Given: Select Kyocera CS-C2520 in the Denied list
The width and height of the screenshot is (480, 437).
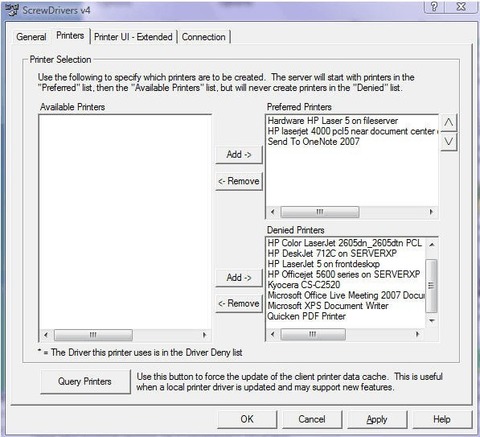Looking at the screenshot, I should point(304,285).
